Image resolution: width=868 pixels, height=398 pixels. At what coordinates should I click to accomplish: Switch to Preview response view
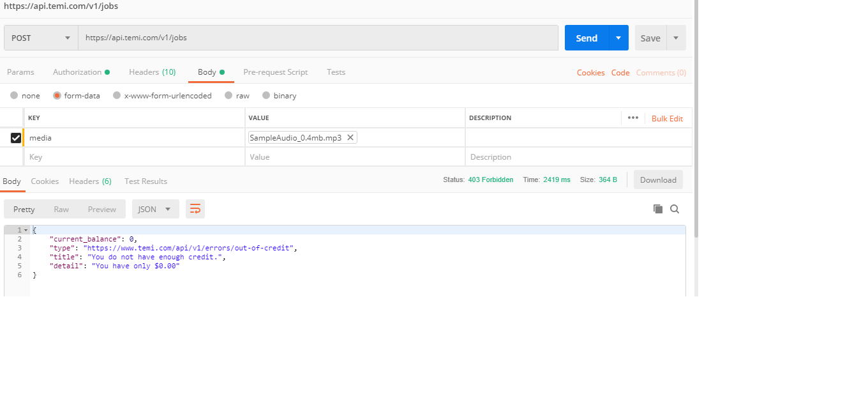pos(102,209)
